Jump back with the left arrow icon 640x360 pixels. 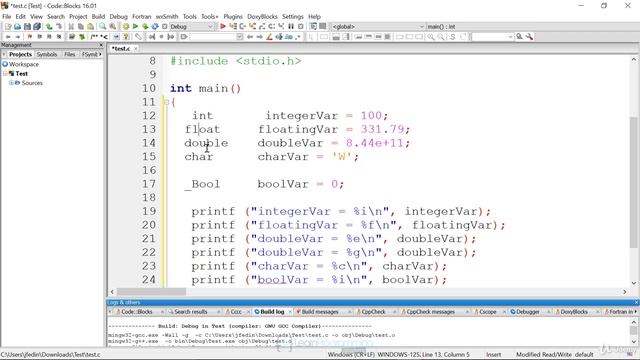click(x=8, y=37)
